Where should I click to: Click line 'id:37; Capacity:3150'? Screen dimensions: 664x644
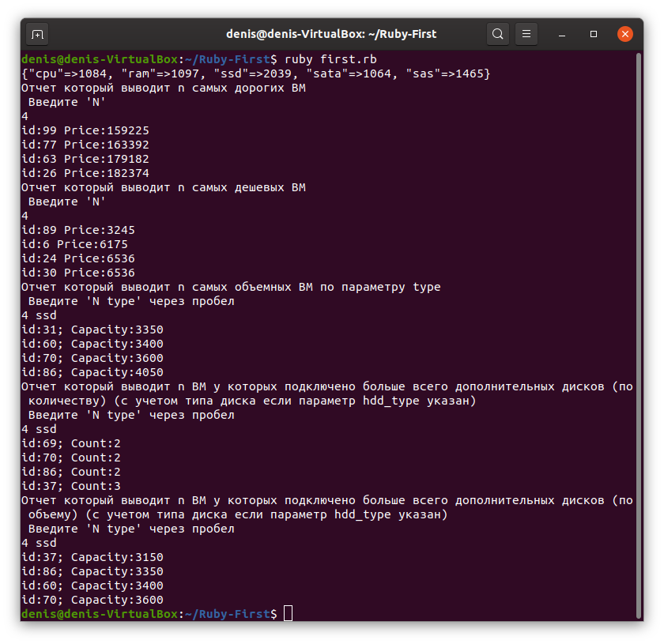click(x=92, y=557)
